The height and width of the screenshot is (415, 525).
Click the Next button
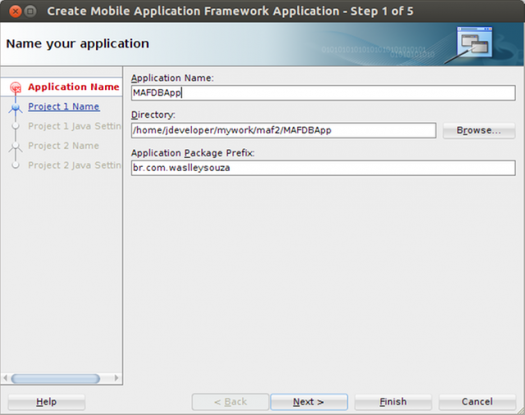(309, 402)
